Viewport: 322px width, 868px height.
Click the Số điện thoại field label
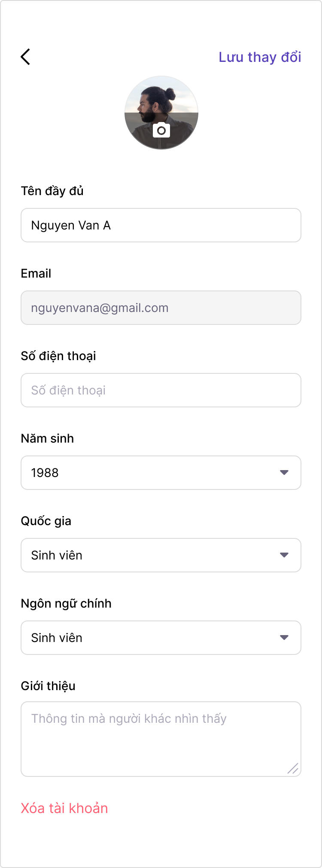coord(58,356)
